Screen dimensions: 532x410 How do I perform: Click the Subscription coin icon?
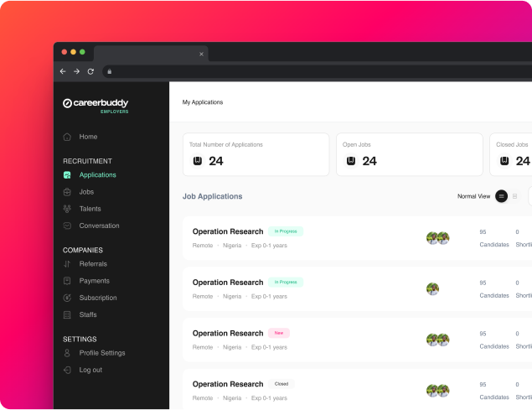tap(67, 298)
